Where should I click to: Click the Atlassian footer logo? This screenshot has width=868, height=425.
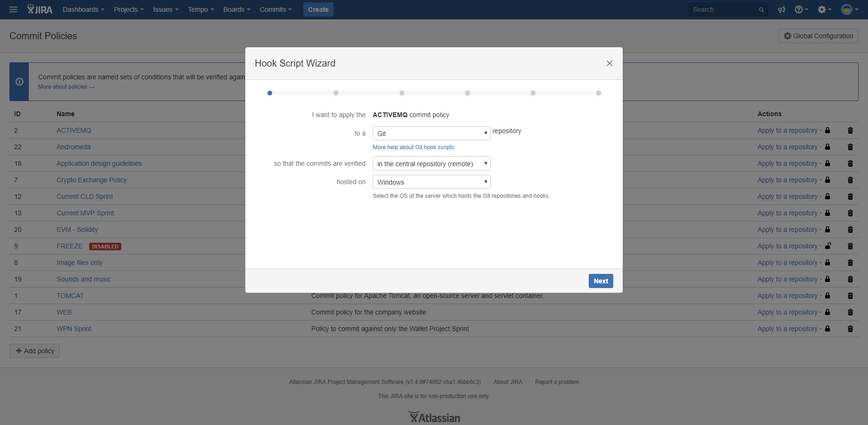click(x=434, y=417)
